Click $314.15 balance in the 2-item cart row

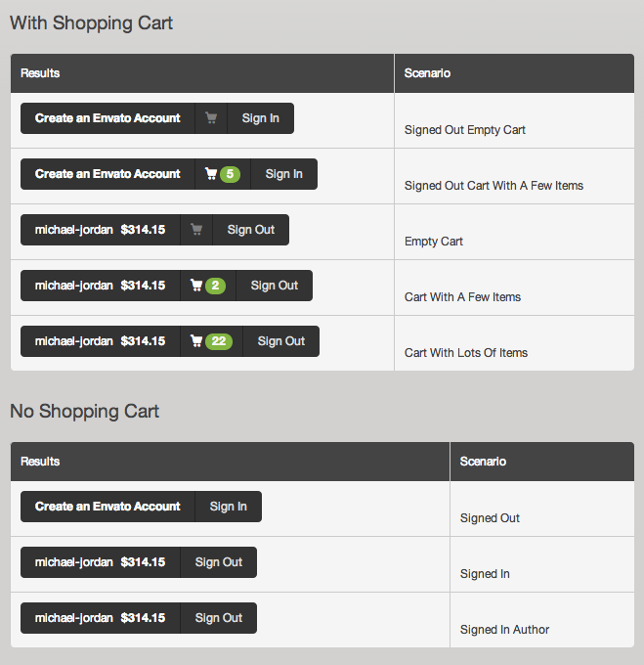click(144, 286)
